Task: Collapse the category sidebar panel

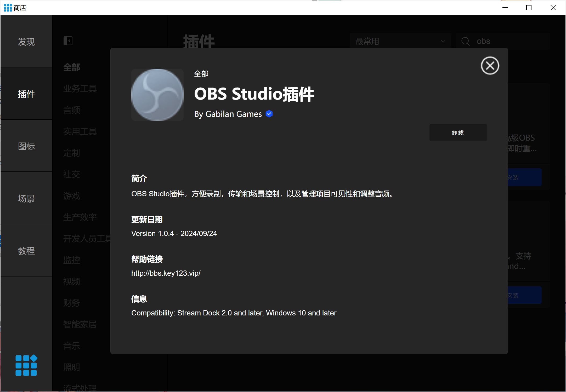Action: pyautogui.click(x=68, y=41)
